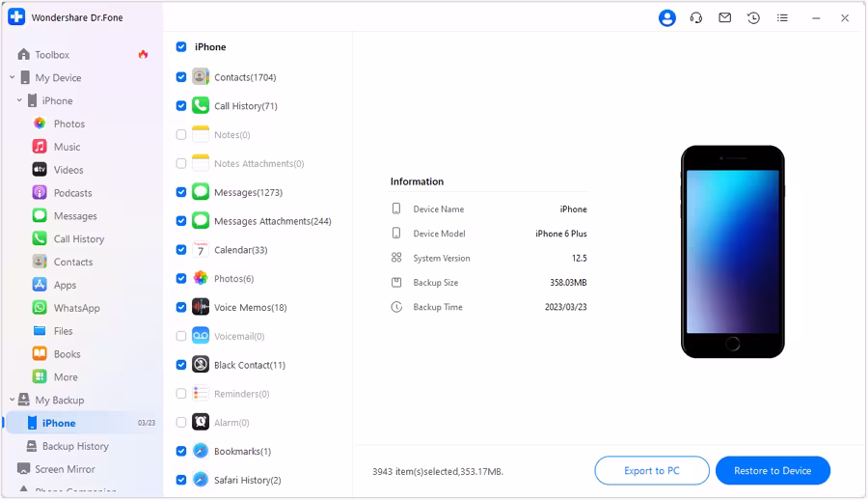
Task: Open Apps in the sidebar
Action: [65, 285]
